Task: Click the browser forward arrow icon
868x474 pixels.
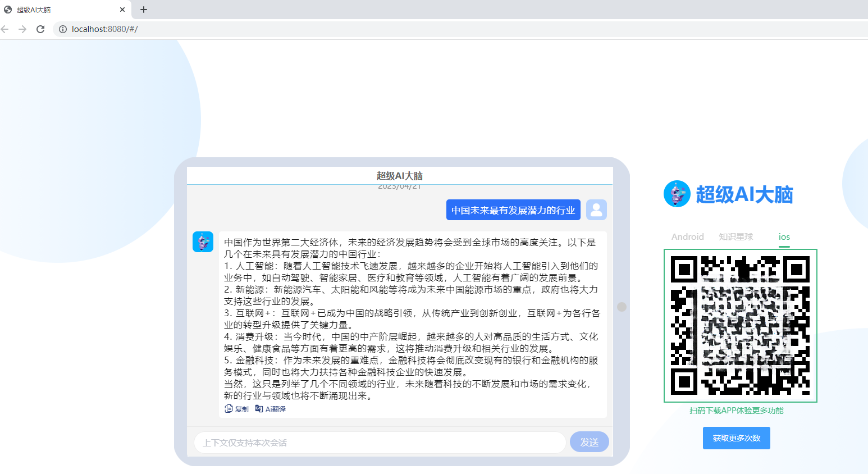Action: pos(22,29)
